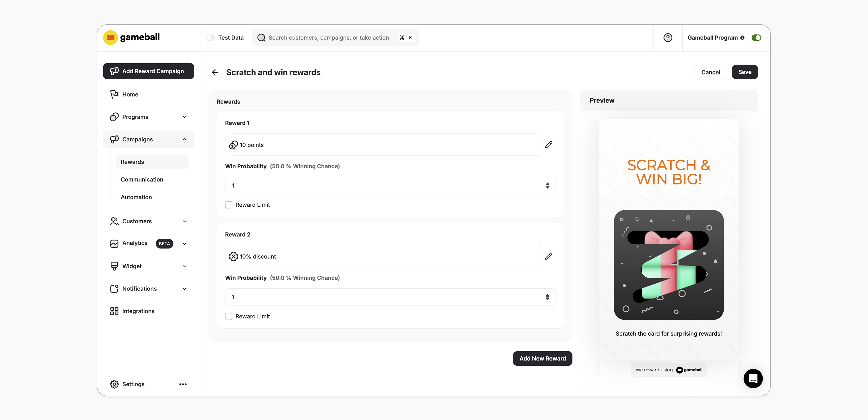Edit the 10 points reward with pencil icon
The image size is (868, 420).
coord(549,145)
